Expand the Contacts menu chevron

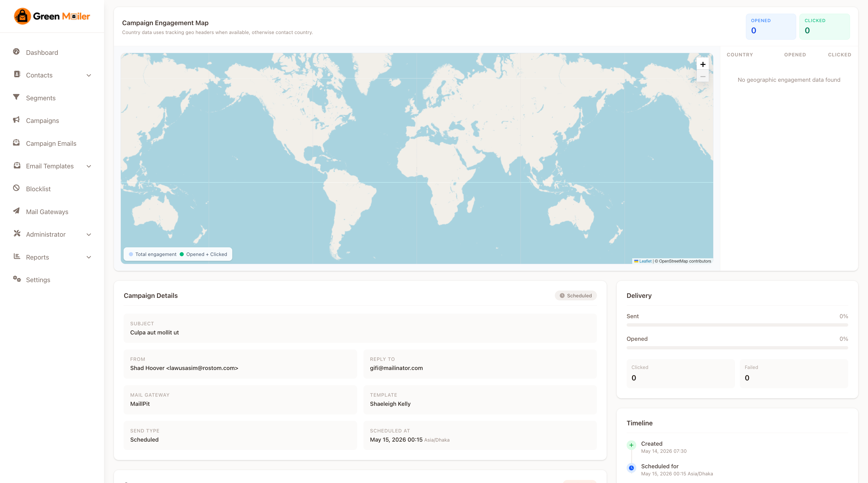coord(89,75)
